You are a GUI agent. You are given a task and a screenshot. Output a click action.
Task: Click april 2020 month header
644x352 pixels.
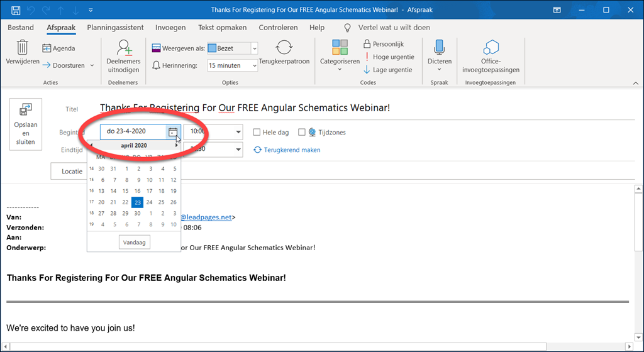(x=134, y=146)
